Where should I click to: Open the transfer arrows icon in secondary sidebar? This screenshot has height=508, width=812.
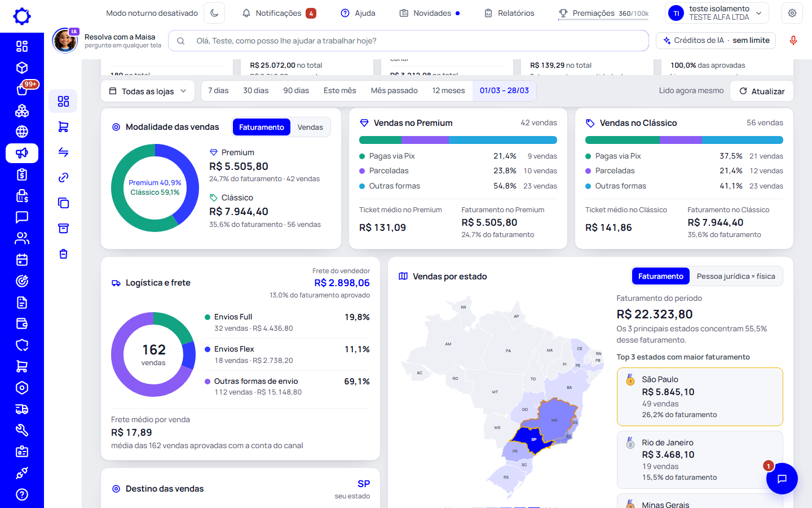(x=63, y=152)
